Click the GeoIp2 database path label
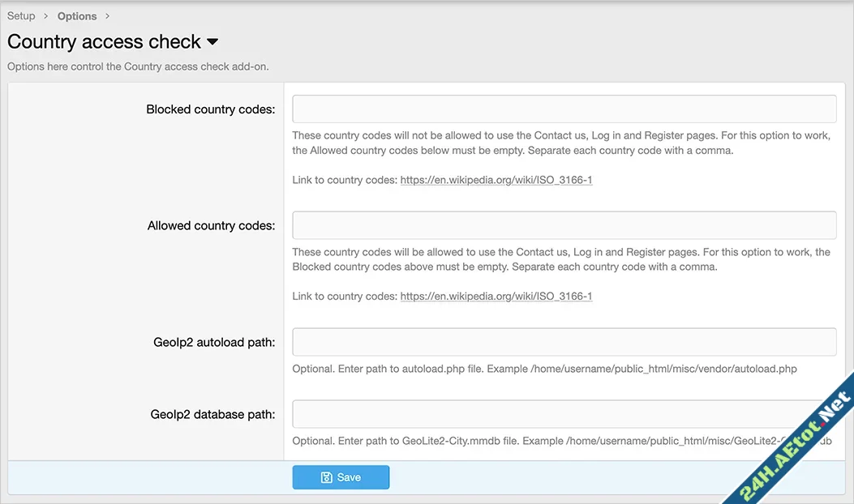The height and width of the screenshot is (504, 854). coord(212,414)
